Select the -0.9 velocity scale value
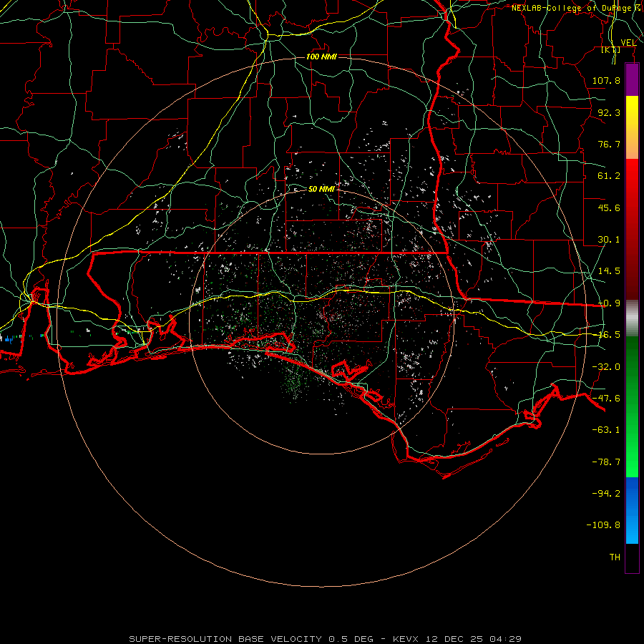 tap(609, 303)
